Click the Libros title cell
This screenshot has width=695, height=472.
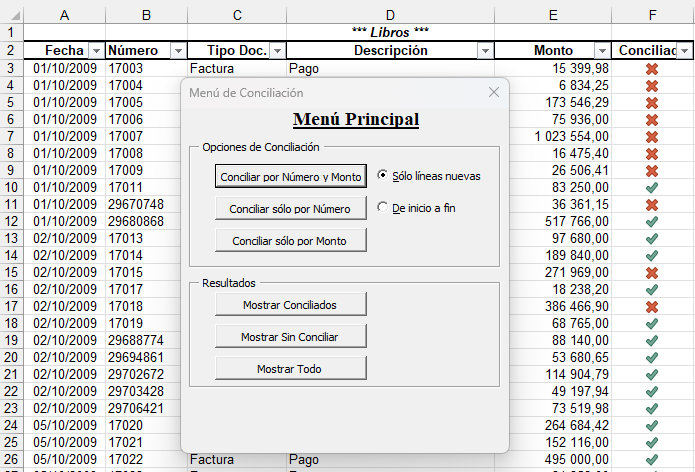pyautogui.click(x=390, y=32)
